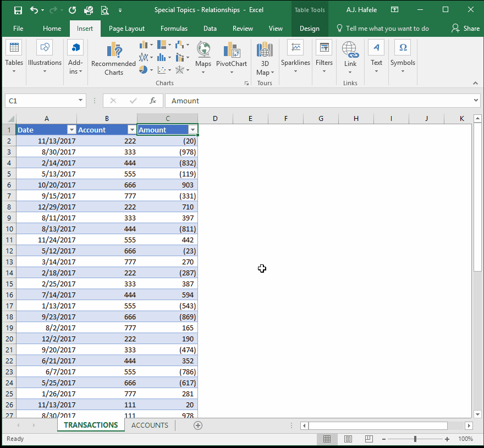Click the Insert Function fx button
The height and width of the screenshot is (448, 484).
pos(152,101)
